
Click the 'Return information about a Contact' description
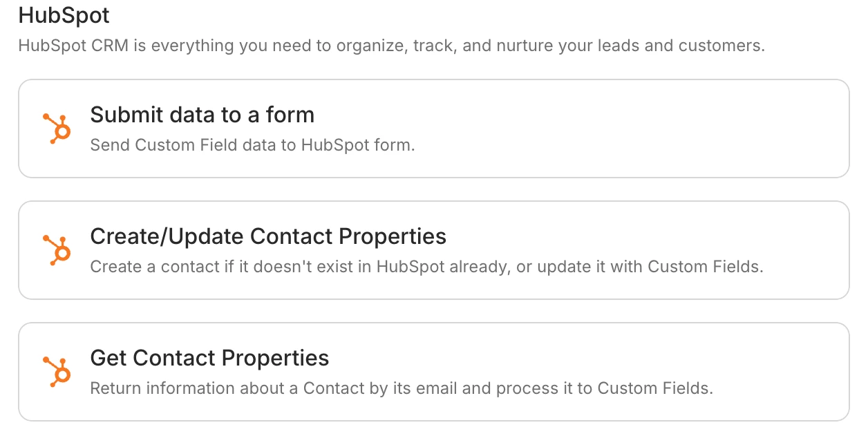coord(401,388)
